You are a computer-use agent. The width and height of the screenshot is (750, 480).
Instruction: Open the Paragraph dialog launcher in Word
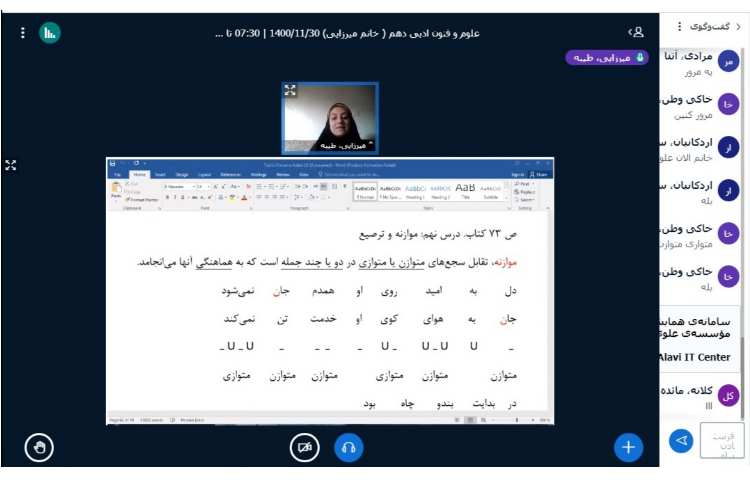348,208
